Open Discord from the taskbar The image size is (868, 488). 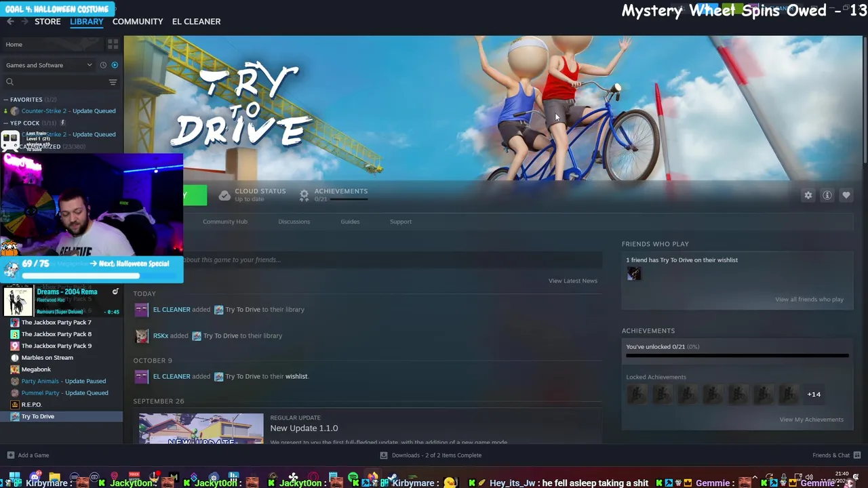[x=35, y=477]
